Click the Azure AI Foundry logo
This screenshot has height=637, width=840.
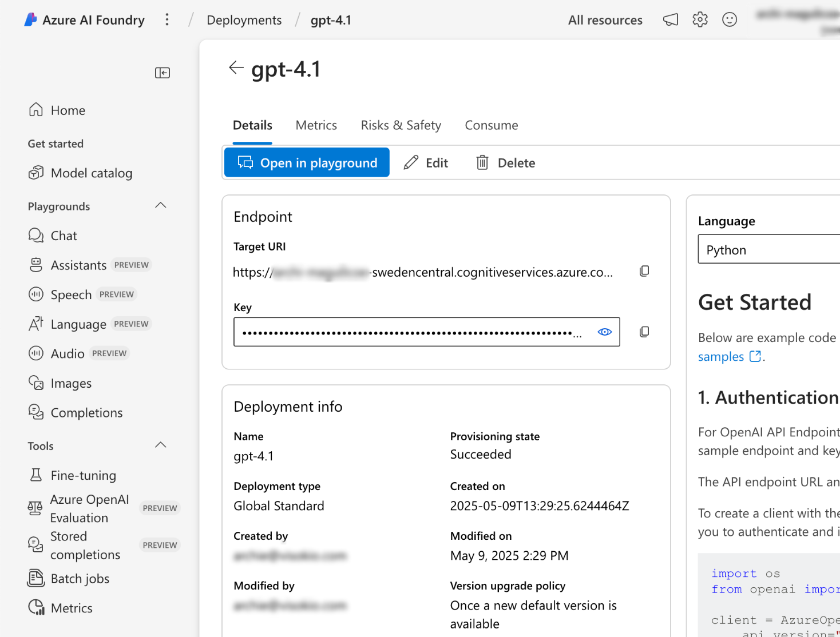click(30, 20)
